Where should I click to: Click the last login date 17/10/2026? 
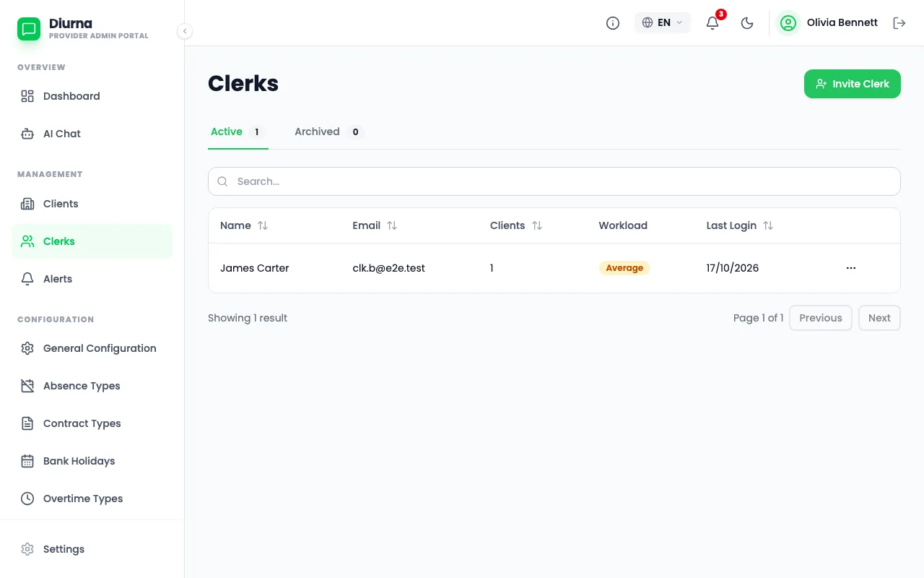click(x=733, y=268)
